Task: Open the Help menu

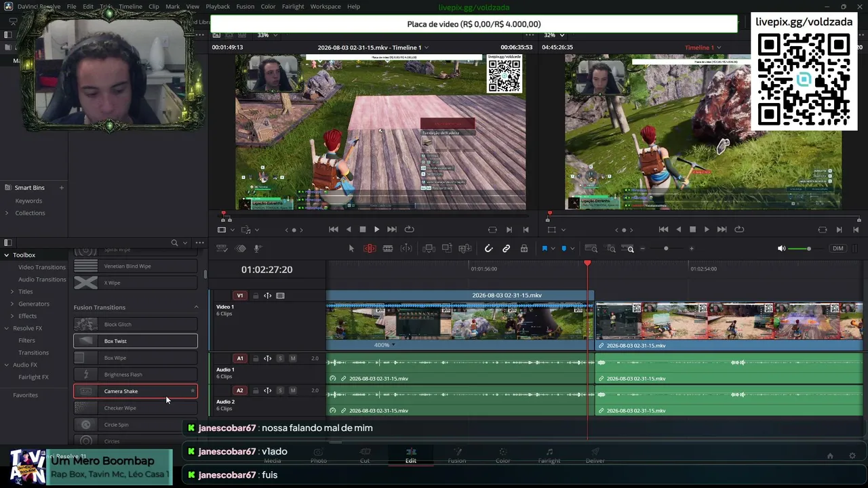Action: click(x=353, y=7)
